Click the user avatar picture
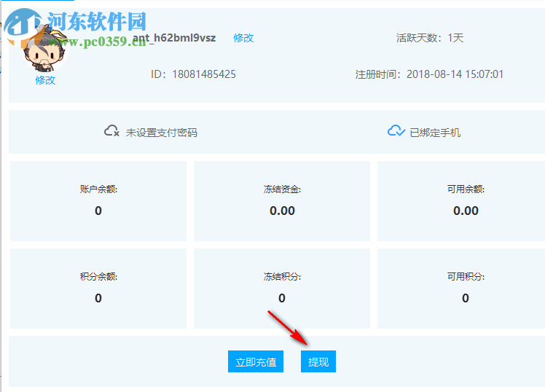Viewport: 545px width, 392px height. [x=44, y=50]
